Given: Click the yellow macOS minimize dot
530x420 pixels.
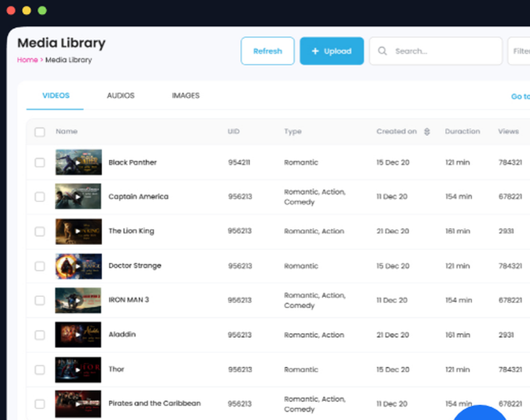Looking at the screenshot, I should click(26, 11).
